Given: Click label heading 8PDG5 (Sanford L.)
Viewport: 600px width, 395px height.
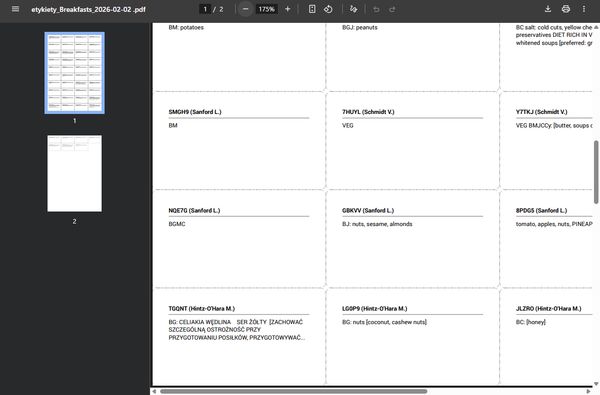Looking at the screenshot, I should 541,210.
